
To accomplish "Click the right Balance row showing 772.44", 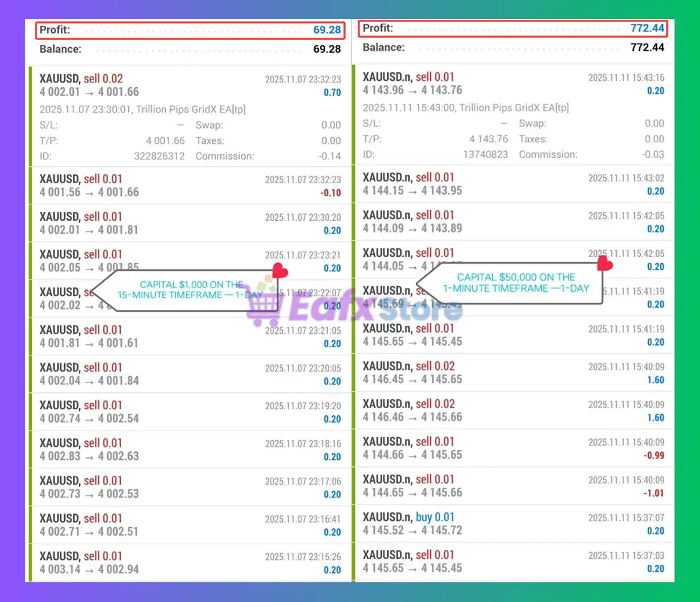I will (513, 48).
